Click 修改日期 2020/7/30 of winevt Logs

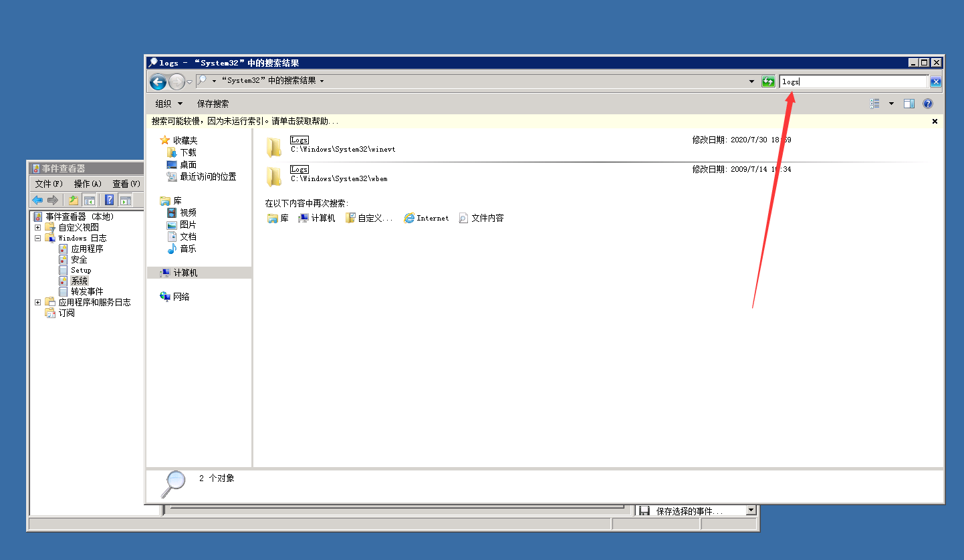click(741, 140)
